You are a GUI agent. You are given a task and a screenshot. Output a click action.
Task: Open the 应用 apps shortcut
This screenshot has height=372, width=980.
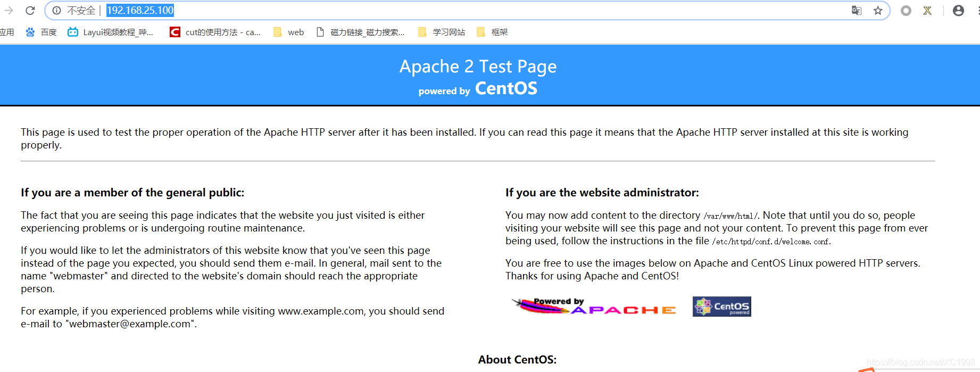(7, 32)
